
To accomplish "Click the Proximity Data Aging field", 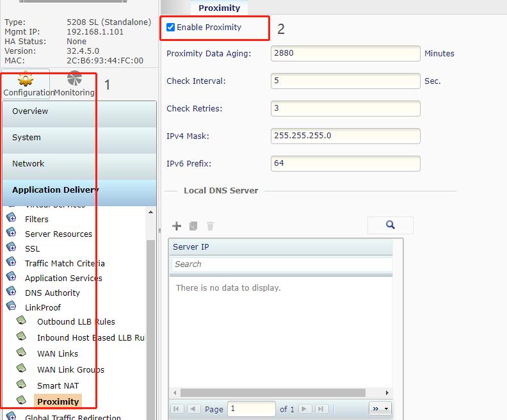I will (x=345, y=53).
